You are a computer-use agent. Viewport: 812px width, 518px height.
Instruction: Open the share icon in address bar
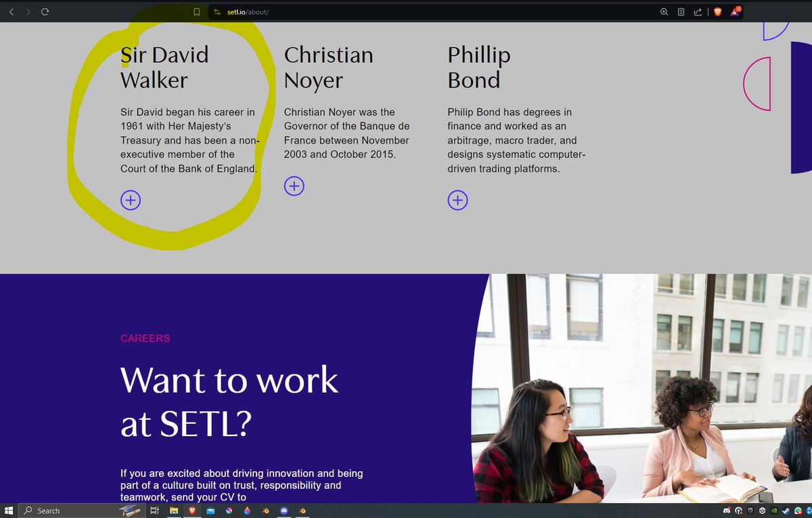tap(698, 12)
